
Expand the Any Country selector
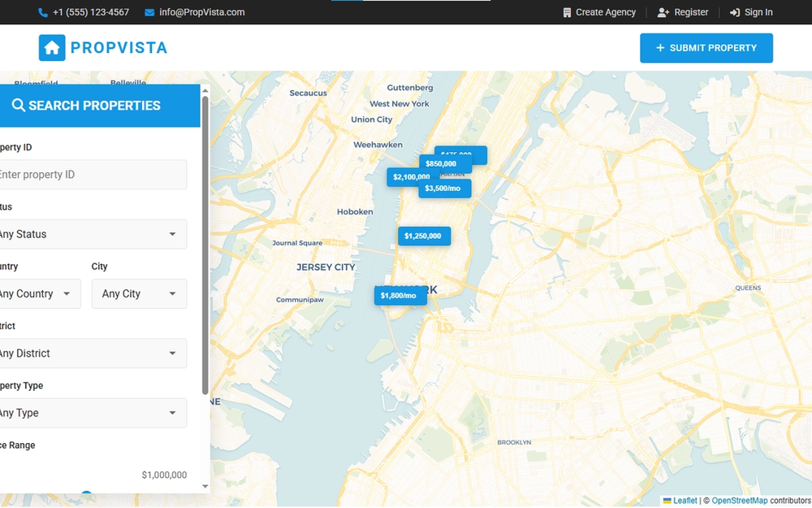pyautogui.click(x=39, y=293)
